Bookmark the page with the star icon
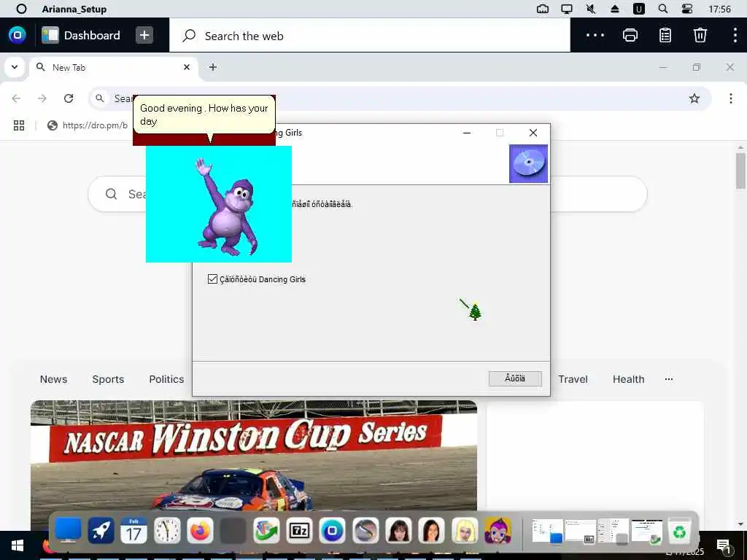 (694, 98)
